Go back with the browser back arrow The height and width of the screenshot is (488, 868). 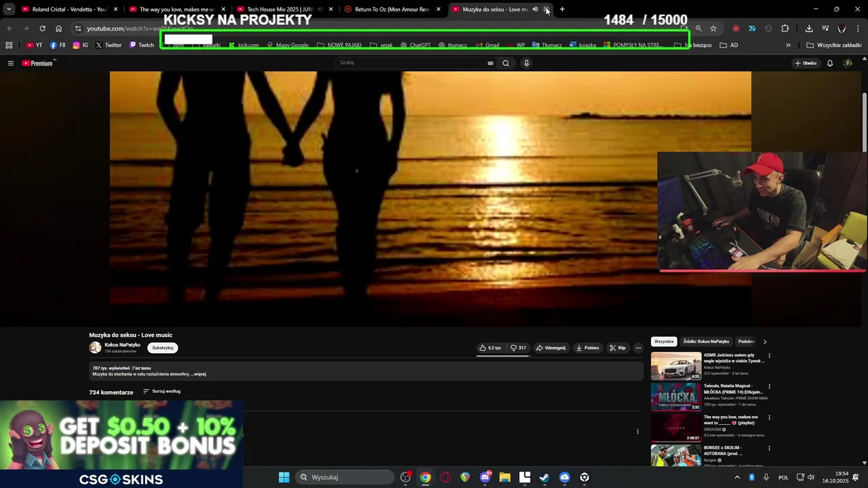pyautogui.click(x=9, y=28)
